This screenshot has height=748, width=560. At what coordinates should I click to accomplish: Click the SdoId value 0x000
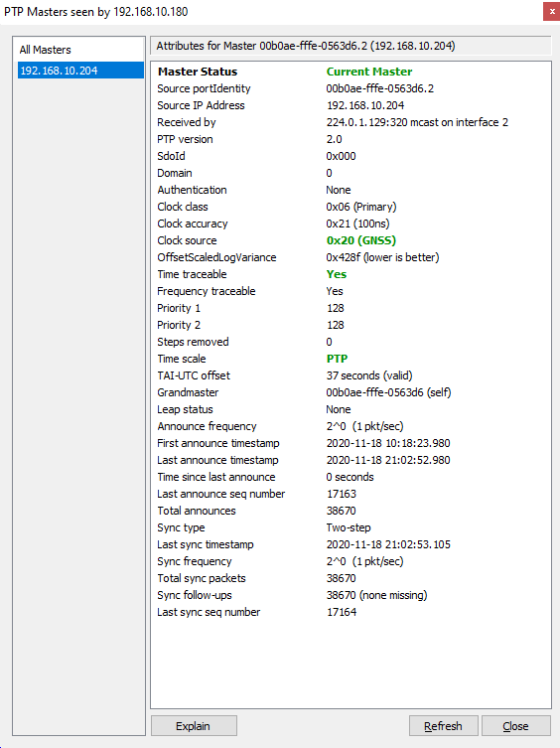point(341,156)
